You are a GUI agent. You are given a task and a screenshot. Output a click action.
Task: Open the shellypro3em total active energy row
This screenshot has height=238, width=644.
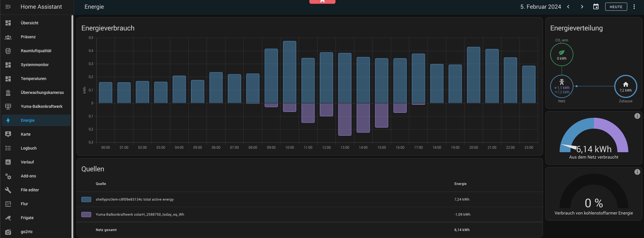309,199
